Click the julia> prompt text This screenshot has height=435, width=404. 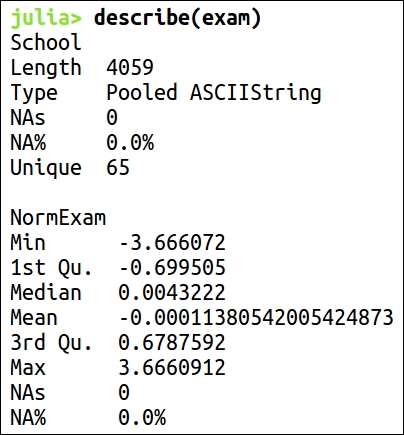[x=46, y=18]
